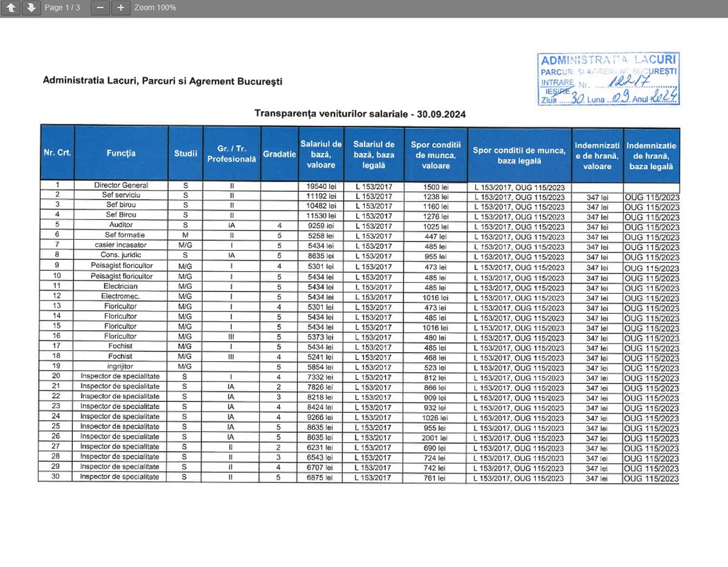728x567 pixels.
Task: Click the work bonus value '2001 lei'
Action: (x=436, y=438)
